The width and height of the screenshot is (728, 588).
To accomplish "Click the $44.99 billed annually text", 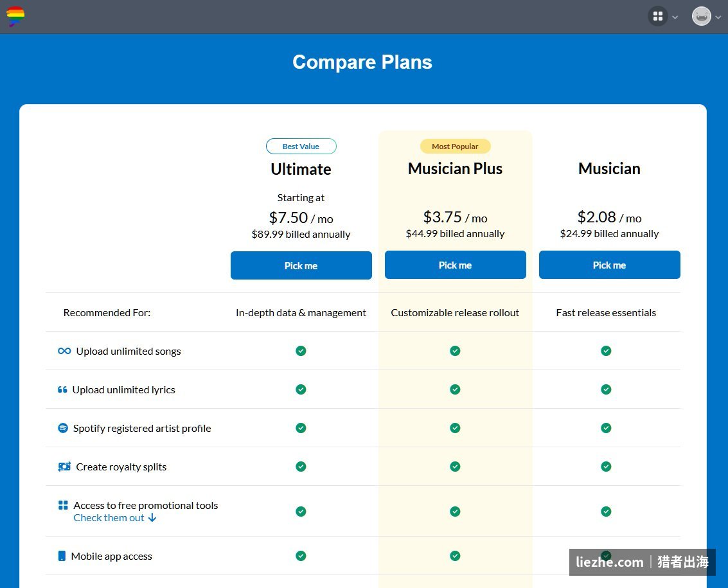I will (x=455, y=234).
